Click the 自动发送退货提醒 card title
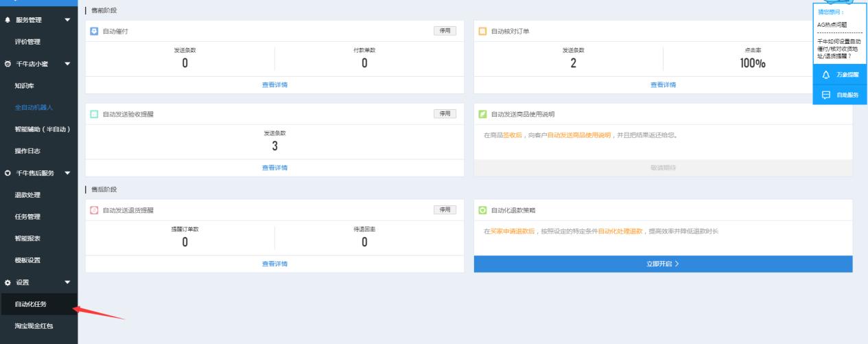 (128, 210)
